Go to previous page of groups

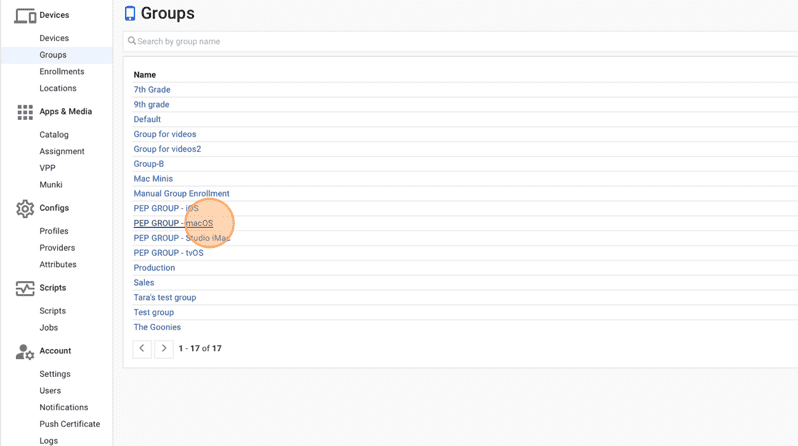(142, 349)
